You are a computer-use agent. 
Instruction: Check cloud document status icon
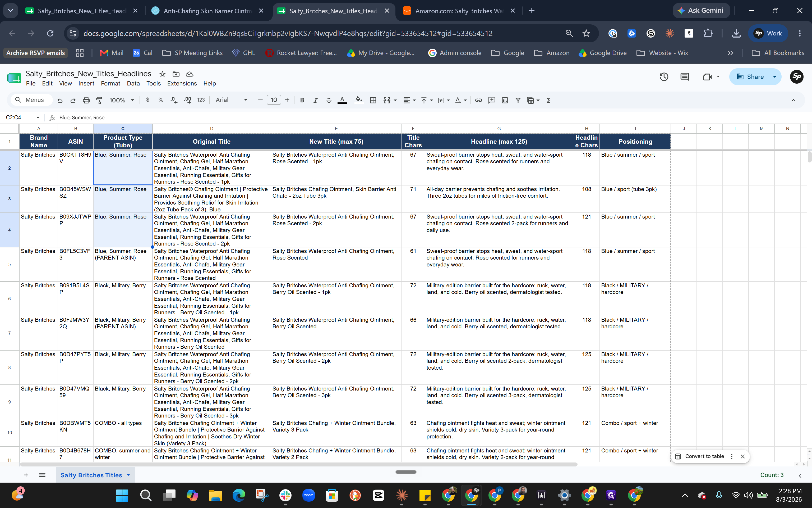(190, 74)
